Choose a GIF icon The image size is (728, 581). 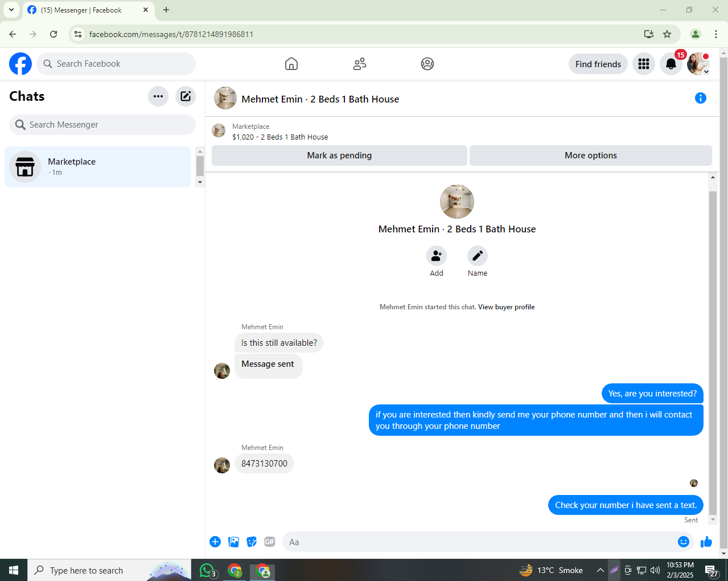click(x=270, y=542)
